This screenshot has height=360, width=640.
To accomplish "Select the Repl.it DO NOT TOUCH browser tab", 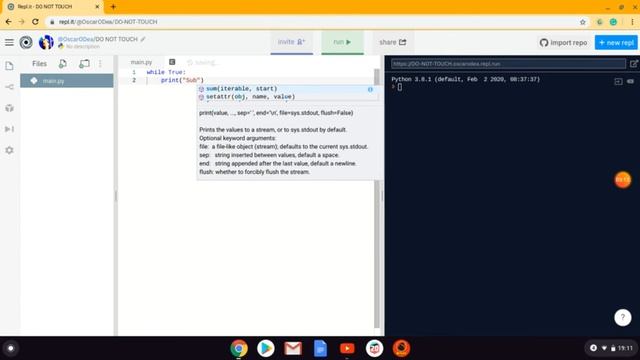I will 53,7.
